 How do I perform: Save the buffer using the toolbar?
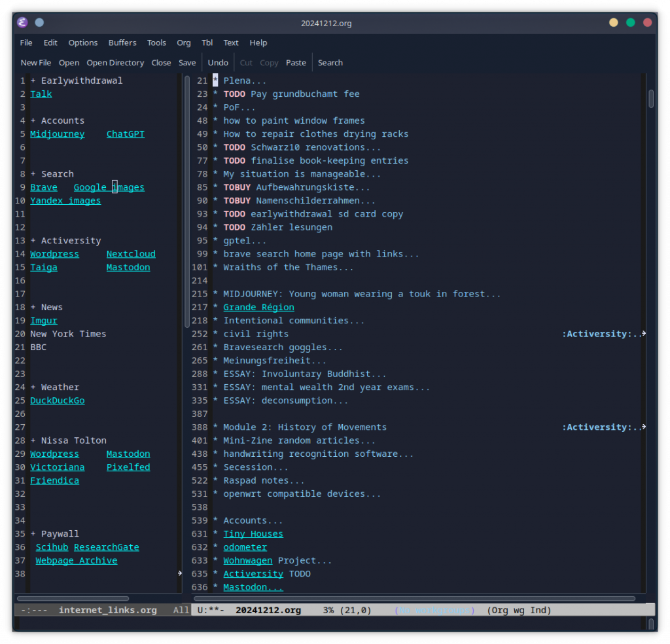(x=187, y=63)
